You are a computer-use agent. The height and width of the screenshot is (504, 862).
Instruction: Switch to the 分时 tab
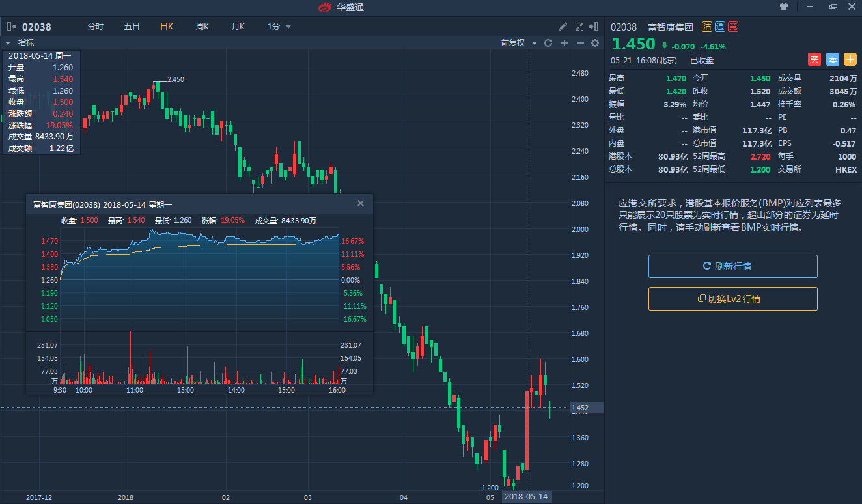click(x=96, y=27)
